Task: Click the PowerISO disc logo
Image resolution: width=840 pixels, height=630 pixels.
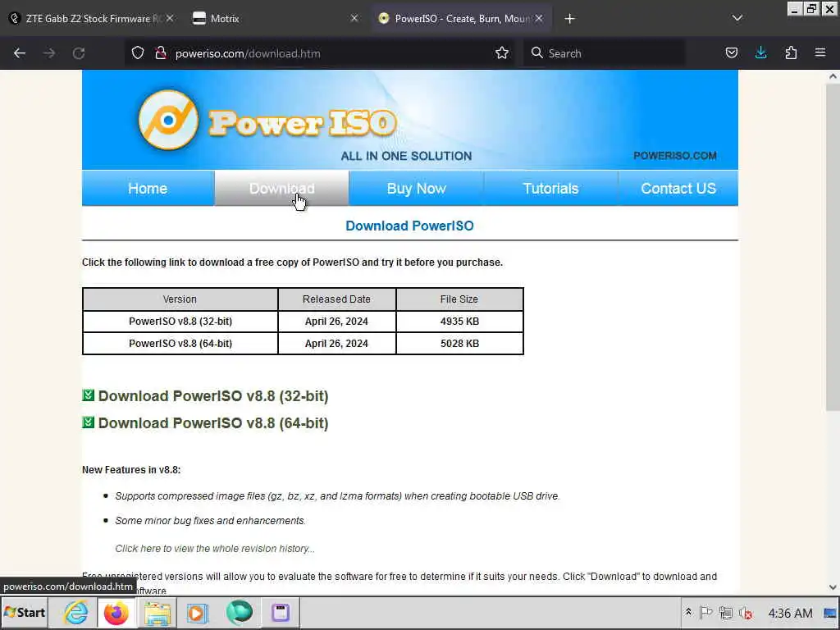Action: [168, 120]
